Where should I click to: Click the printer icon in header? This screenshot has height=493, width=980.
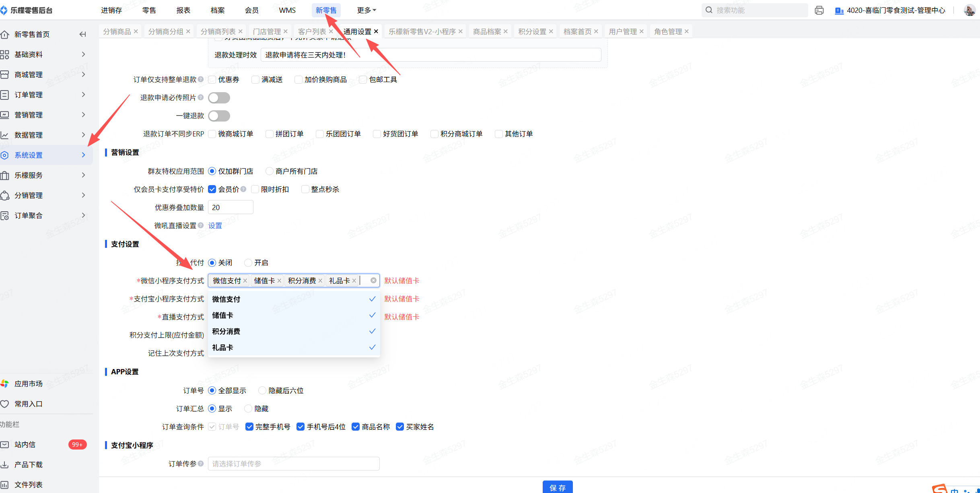pos(819,10)
